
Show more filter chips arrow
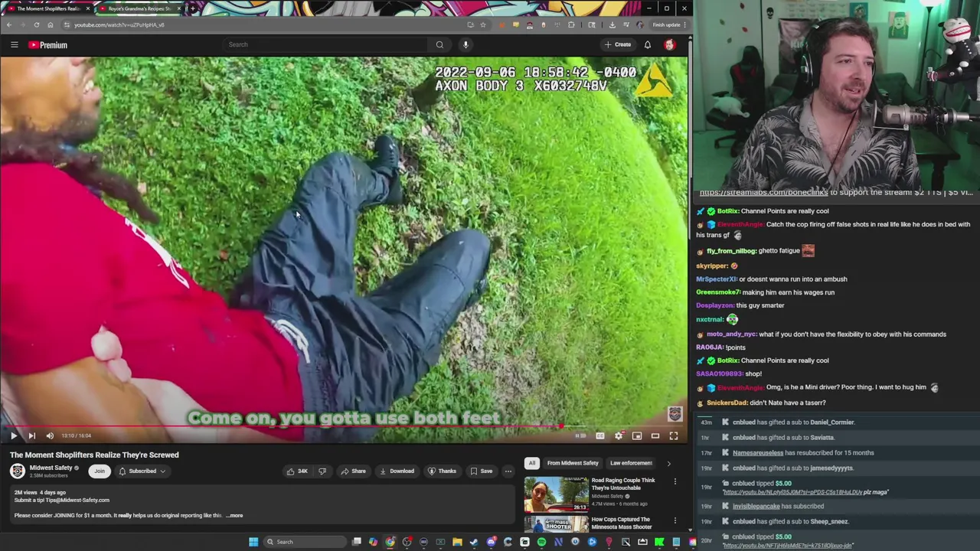[668, 463]
